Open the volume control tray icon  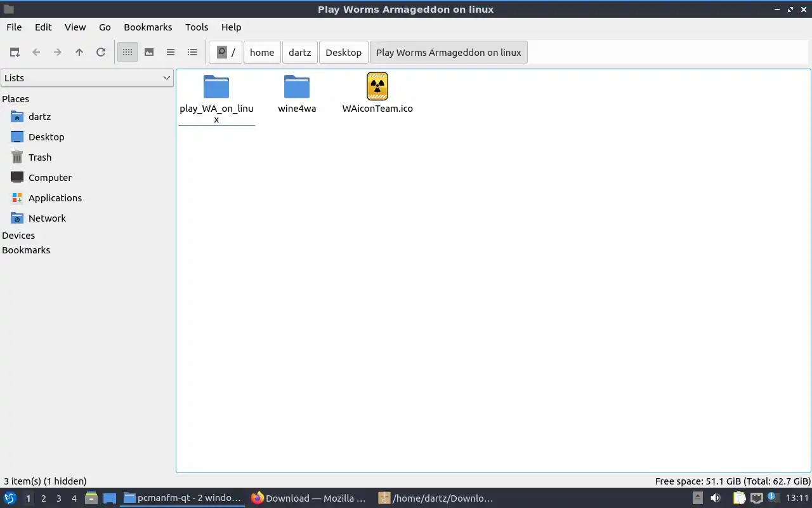pos(716,498)
